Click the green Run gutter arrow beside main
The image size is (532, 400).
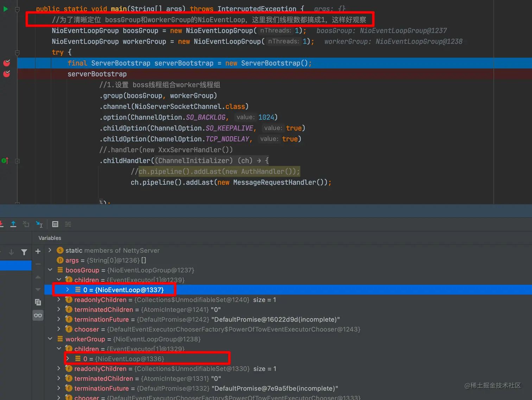5,9
